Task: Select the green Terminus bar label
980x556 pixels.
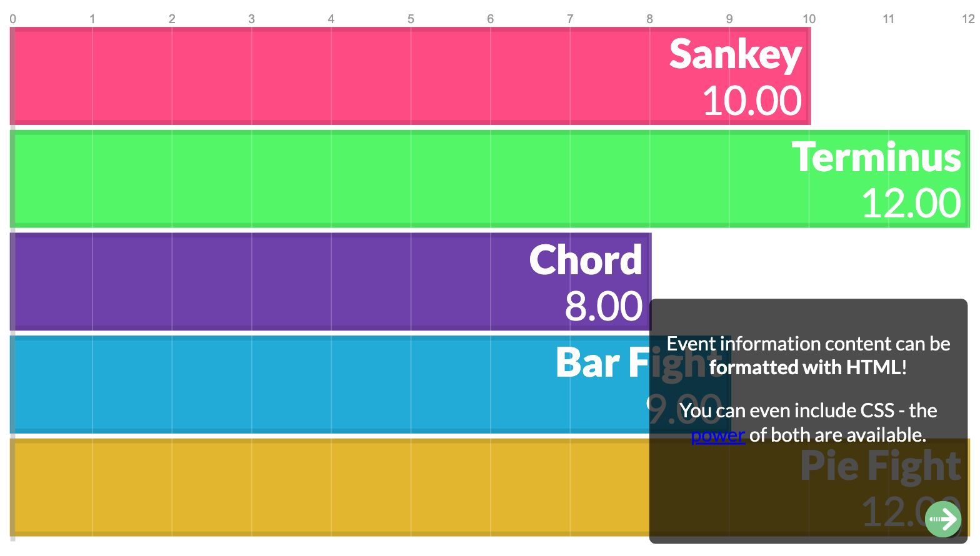Action: coord(876,157)
